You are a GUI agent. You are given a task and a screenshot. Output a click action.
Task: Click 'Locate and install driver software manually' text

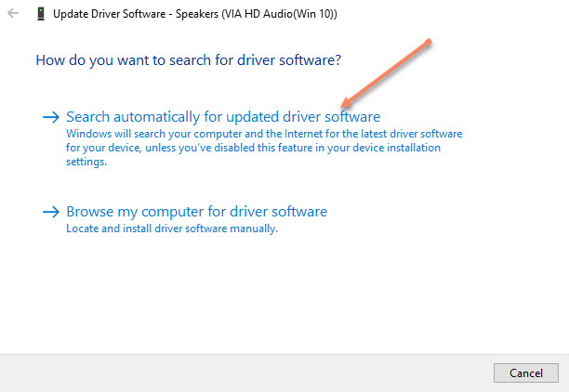coord(172,229)
